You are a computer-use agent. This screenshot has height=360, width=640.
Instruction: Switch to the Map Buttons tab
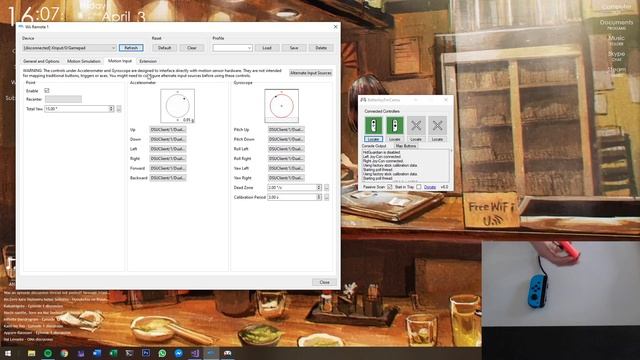coord(406,146)
